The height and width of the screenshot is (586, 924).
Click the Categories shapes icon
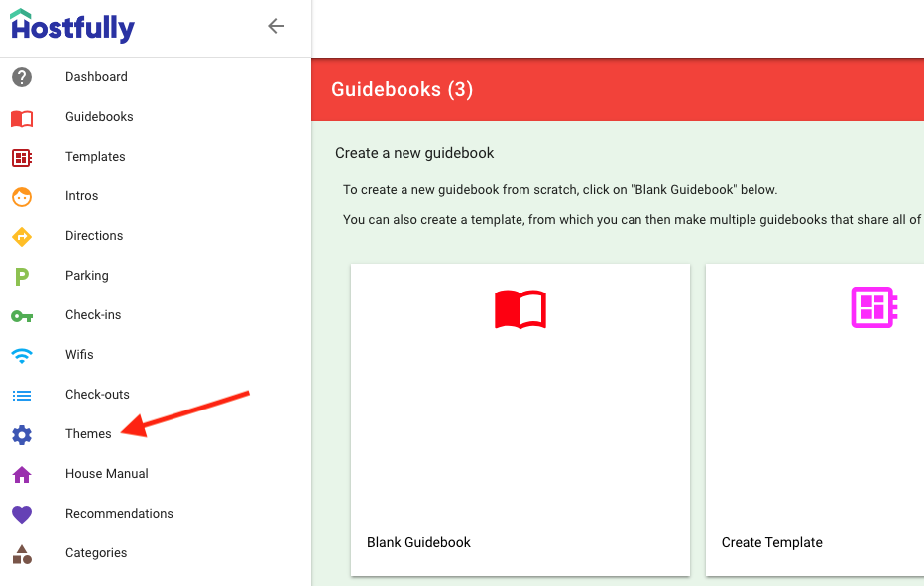coord(22,554)
